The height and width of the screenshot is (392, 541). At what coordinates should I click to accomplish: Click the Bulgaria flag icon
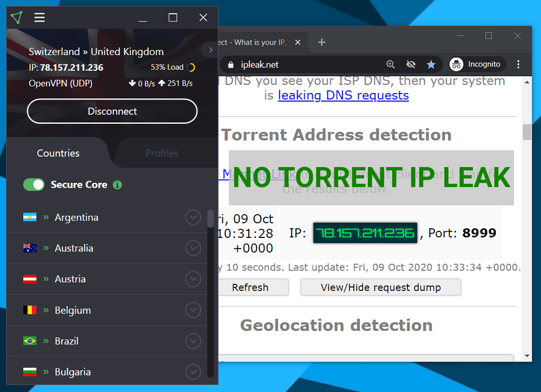[x=30, y=371]
